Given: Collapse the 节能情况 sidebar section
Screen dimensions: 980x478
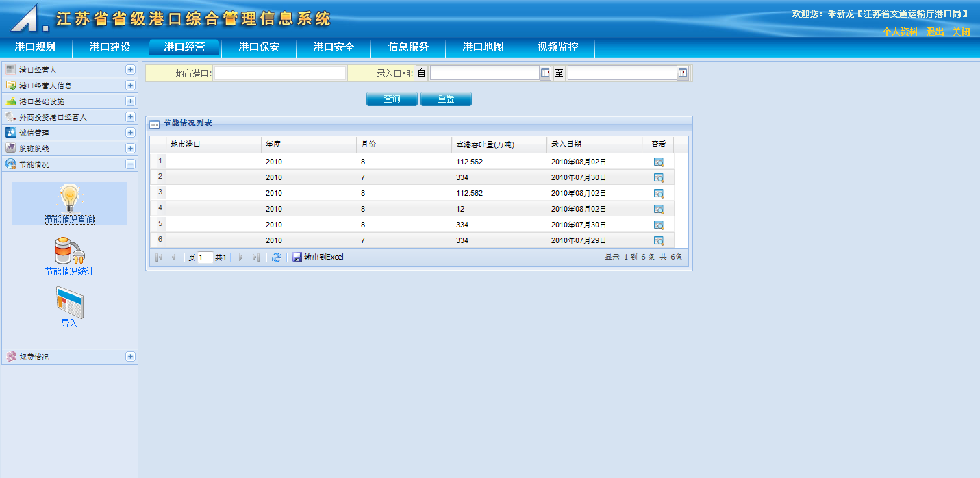Looking at the screenshot, I should [130, 164].
